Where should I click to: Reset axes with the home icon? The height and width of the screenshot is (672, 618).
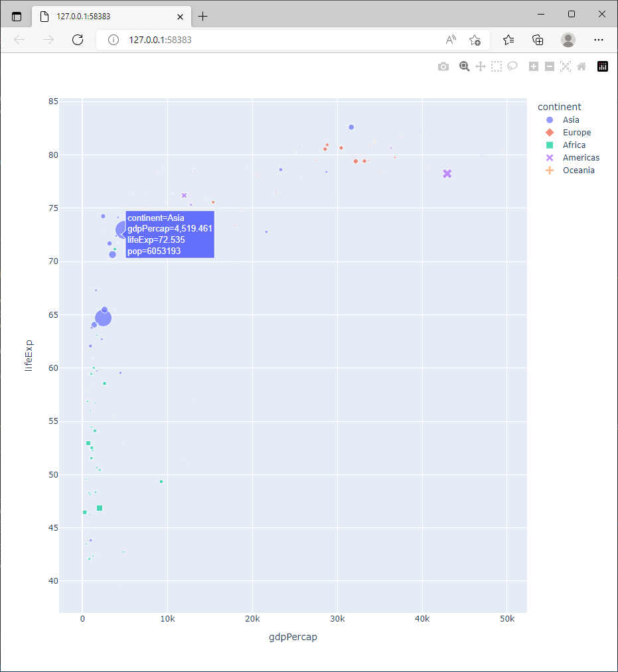tap(581, 66)
